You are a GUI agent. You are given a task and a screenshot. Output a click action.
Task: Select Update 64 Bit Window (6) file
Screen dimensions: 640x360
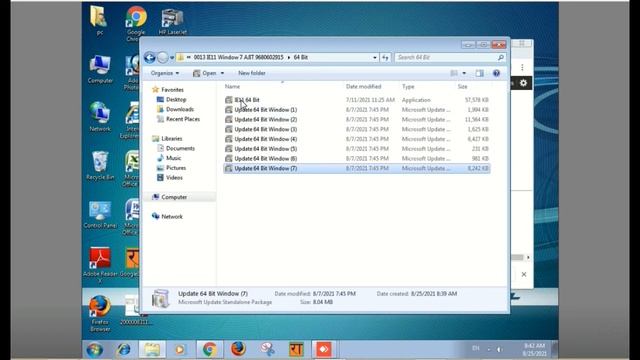point(265,159)
